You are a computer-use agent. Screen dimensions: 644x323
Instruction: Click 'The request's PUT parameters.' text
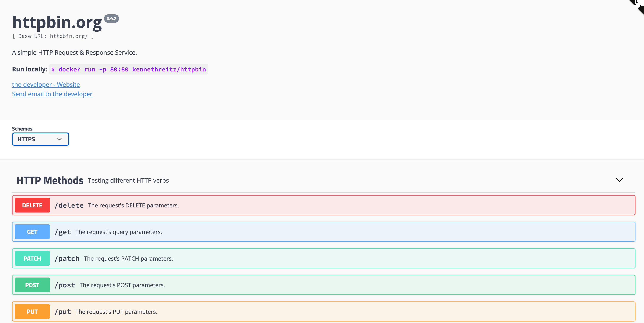(x=117, y=312)
